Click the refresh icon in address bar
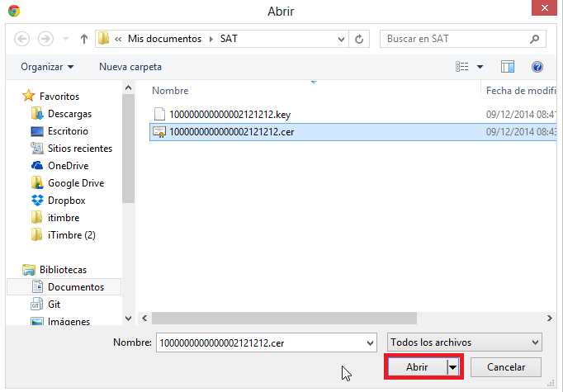563x392 pixels. (x=359, y=39)
